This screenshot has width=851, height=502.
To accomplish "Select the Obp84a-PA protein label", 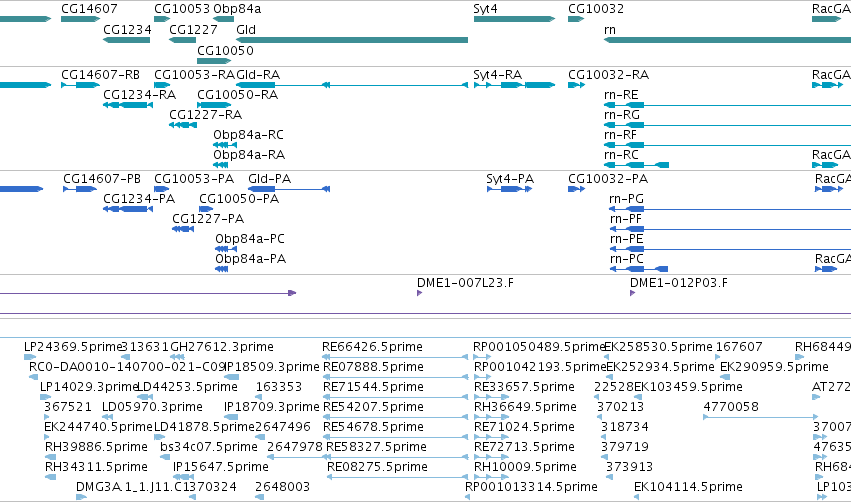I will click(251, 259).
